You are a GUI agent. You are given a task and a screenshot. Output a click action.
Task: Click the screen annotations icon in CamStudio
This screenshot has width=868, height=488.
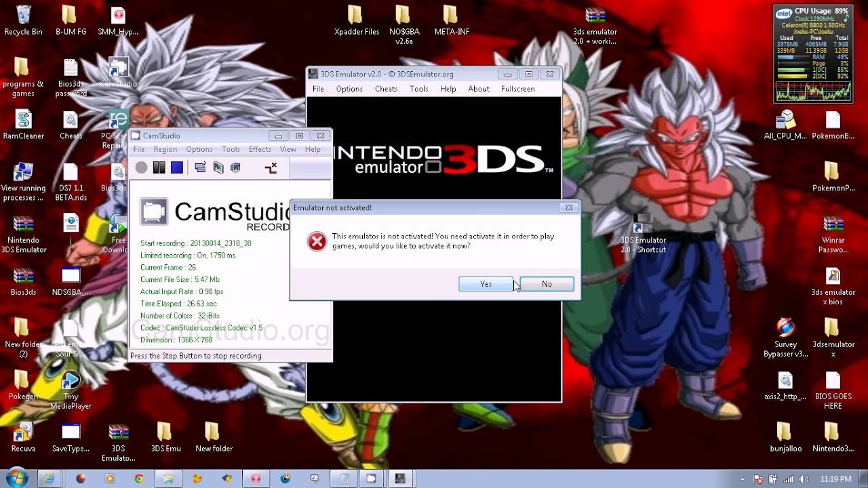coord(271,167)
